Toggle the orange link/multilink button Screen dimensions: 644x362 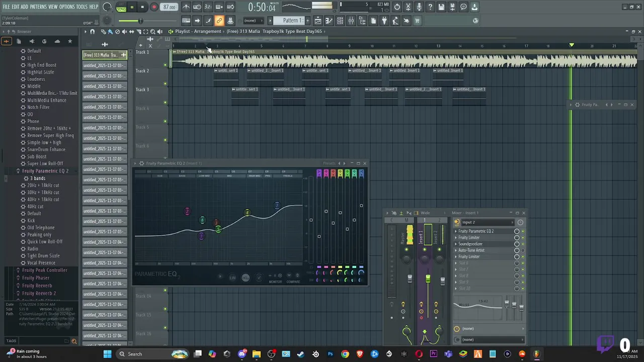(219, 21)
